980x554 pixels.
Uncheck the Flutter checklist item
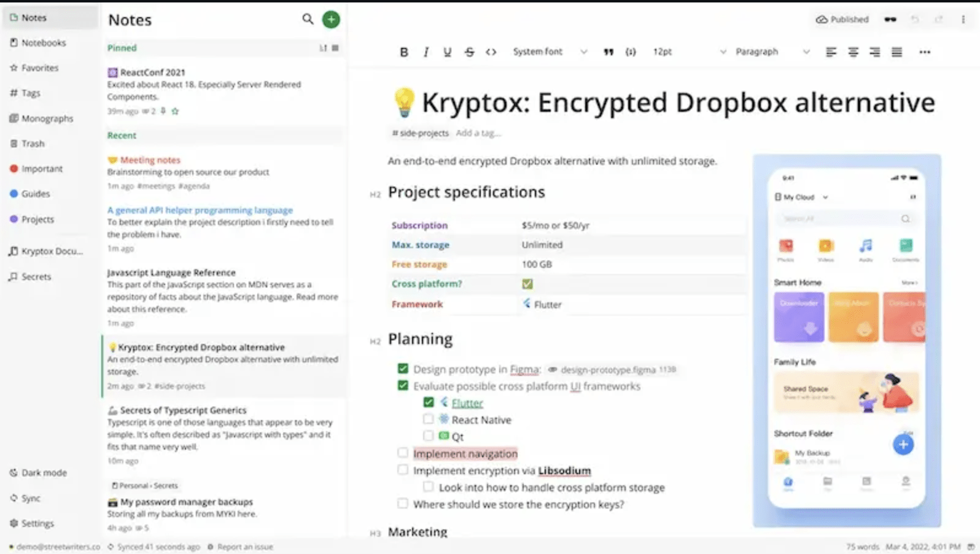[x=429, y=402]
